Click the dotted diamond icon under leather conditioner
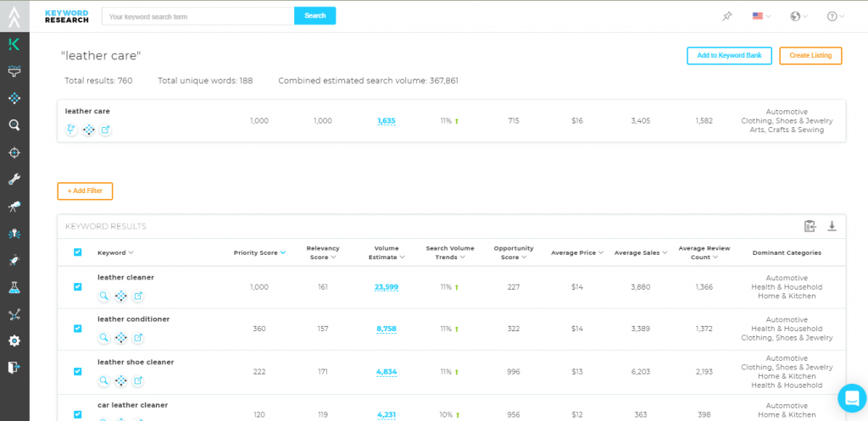Viewport: 868px width, 421px height. pyautogui.click(x=120, y=337)
